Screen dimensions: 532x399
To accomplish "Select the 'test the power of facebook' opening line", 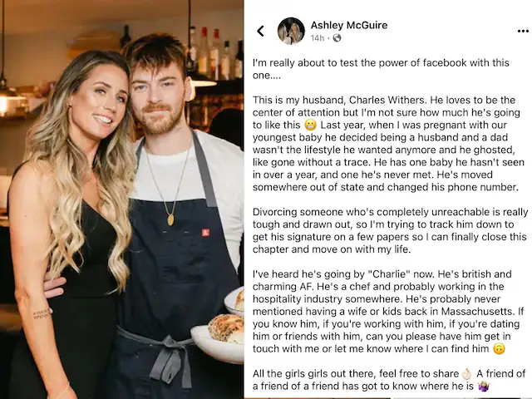I will point(381,69).
